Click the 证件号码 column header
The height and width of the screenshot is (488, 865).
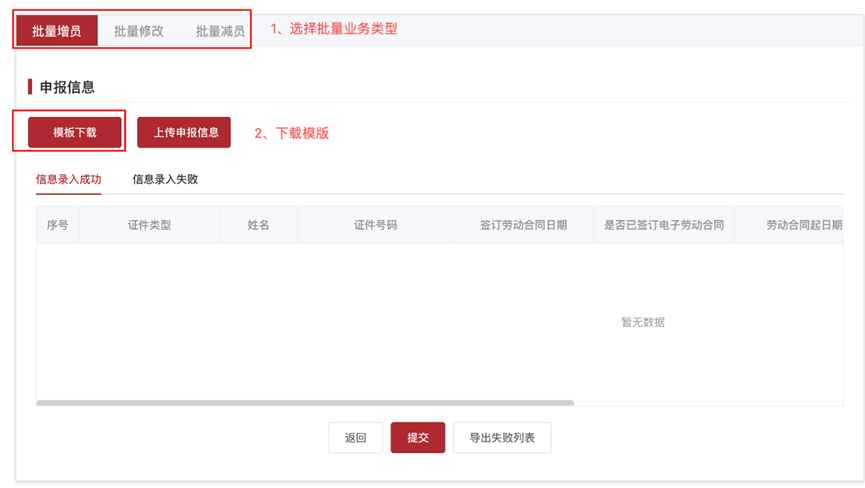375,225
